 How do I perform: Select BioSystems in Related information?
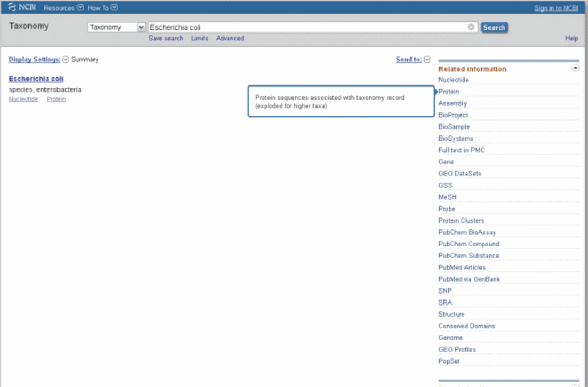[x=456, y=139]
